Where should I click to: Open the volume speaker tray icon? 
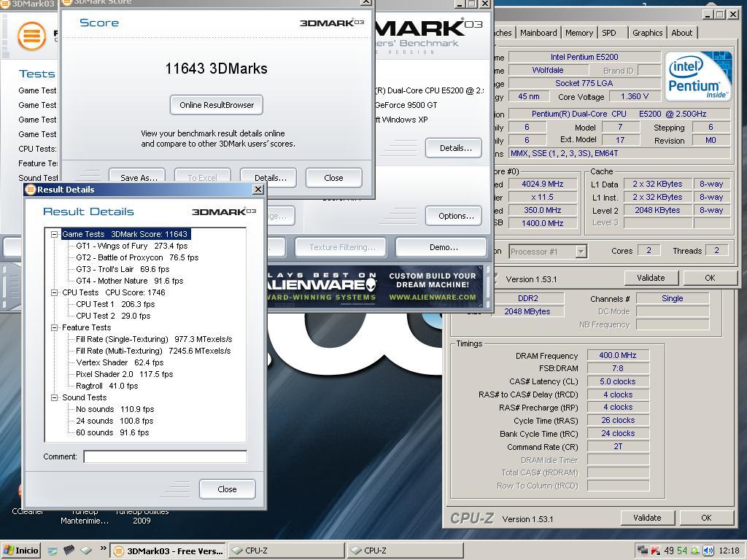709,551
